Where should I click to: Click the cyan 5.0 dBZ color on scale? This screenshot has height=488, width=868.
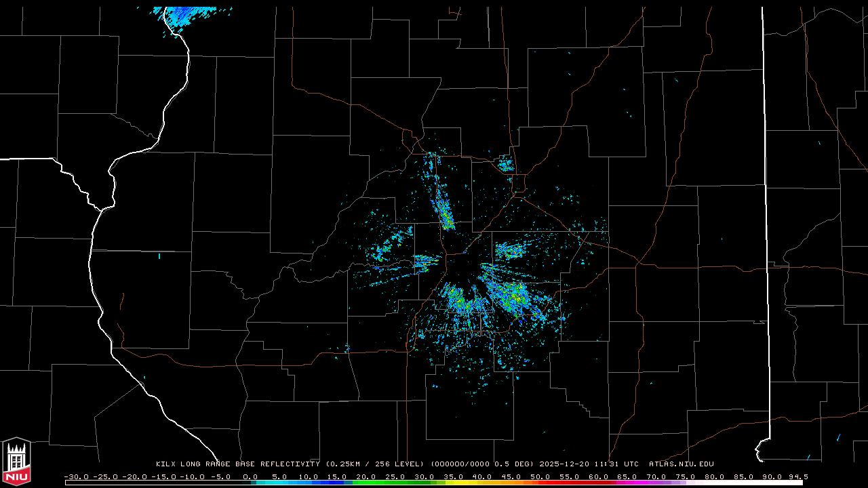[x=279, y=483]
